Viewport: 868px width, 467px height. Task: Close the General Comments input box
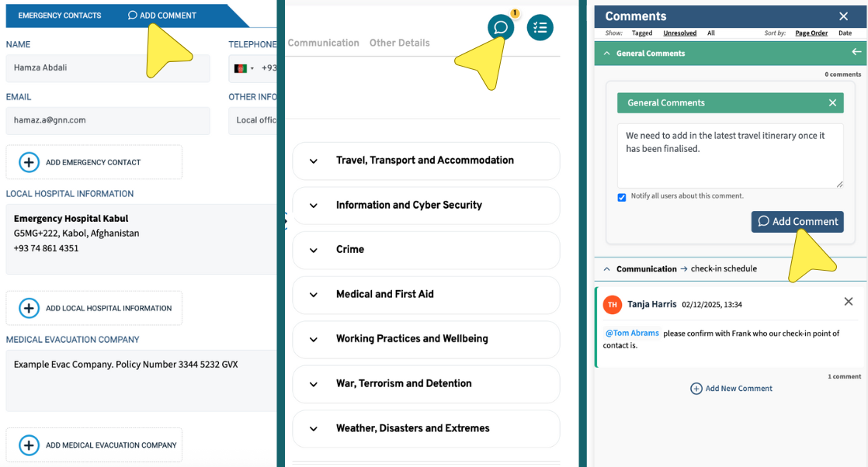832,103
